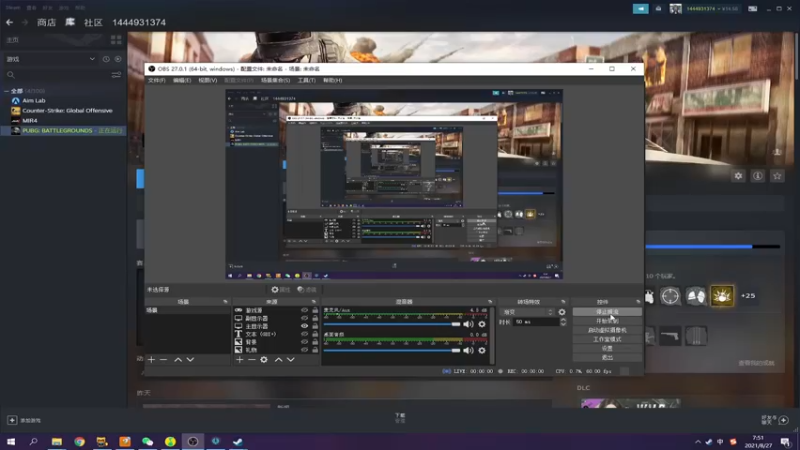Screen dimensions: 800x450
Task: Open PUBG game settings gear on Steam page
Action: coord(738,176)
